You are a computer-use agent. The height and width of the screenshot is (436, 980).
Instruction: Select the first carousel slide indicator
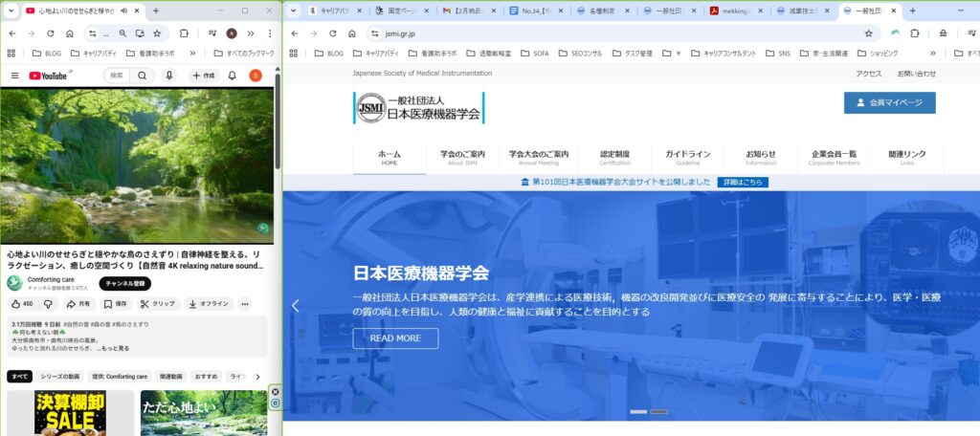pyautogui.click(x=638, y=412)
